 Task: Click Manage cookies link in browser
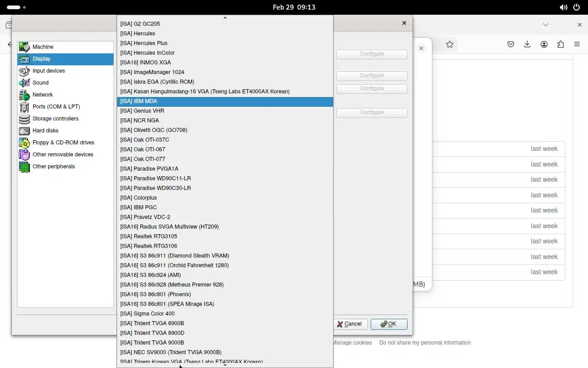pyautogui.click(x=352, y=343)
